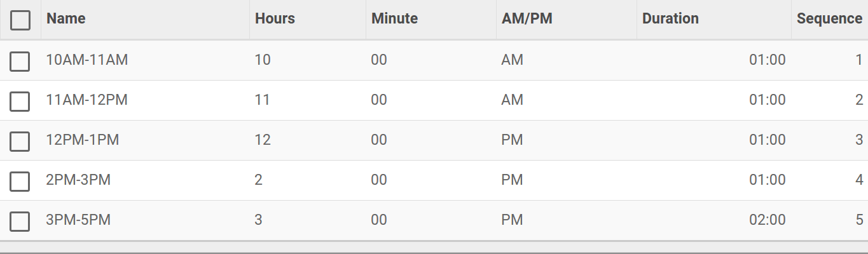Click the Duration column header

tap(670, 18)
